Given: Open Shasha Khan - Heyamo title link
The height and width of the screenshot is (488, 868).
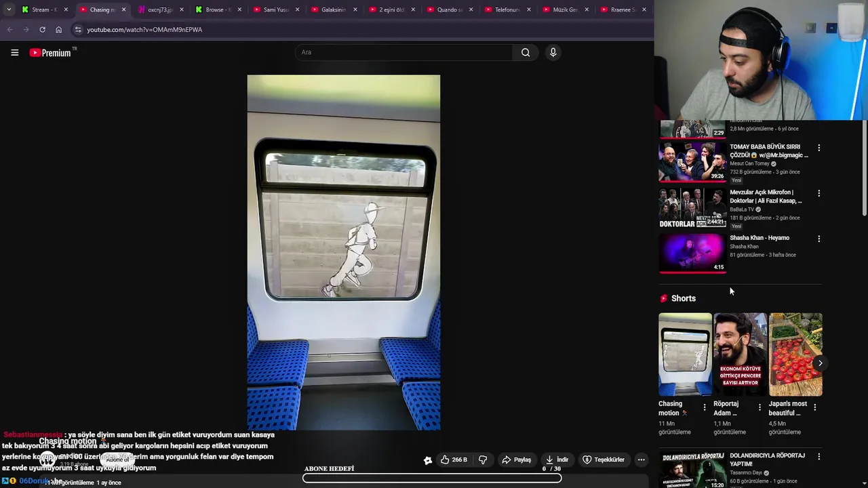Looking at the screenshot, I should (759, 238).
